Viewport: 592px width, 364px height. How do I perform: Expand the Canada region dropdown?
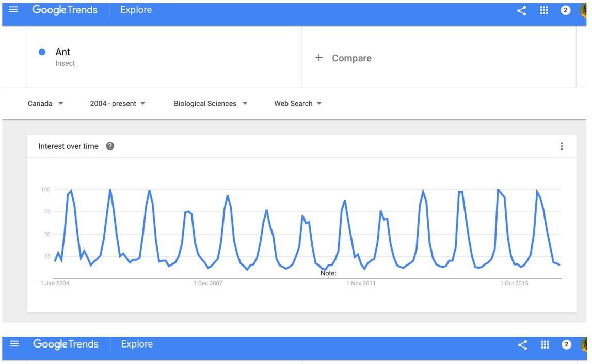45,103
